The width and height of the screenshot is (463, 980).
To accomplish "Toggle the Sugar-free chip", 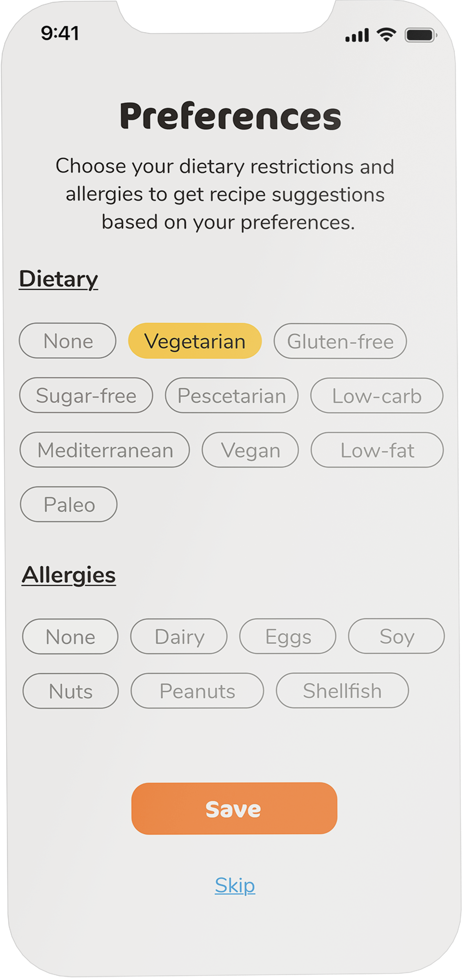I will [x=86, y=395].
